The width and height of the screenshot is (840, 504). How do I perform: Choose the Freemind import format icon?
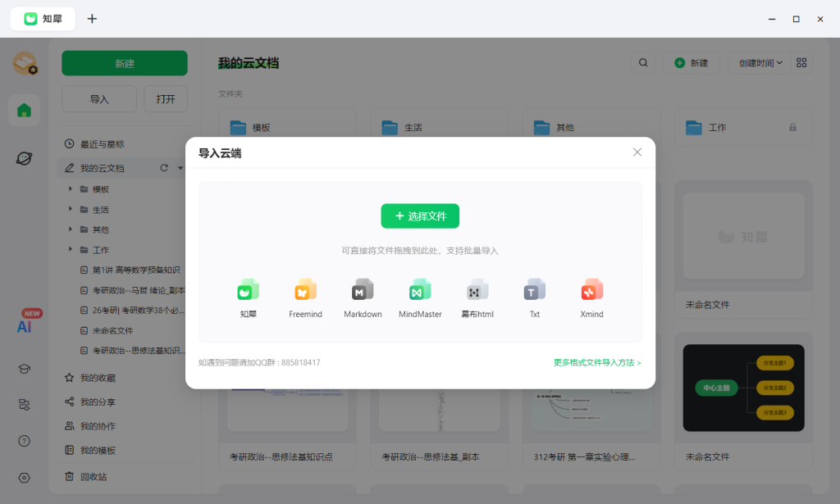click(305, 290)
